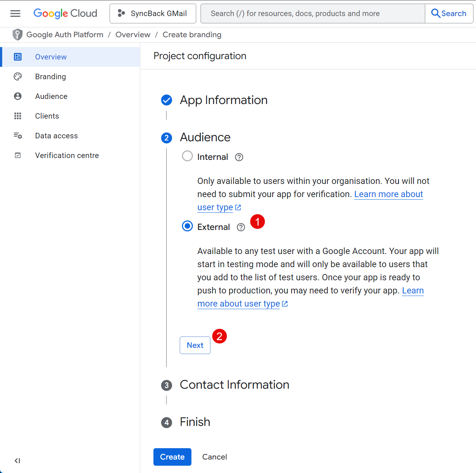
Task: Open Branding in the sidebar
Action: 50,77
